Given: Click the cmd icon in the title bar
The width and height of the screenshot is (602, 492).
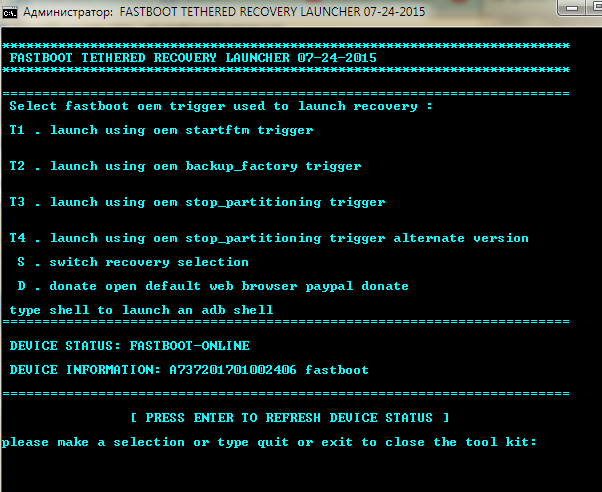Looking at the screenshot, I should click(10, 13).
